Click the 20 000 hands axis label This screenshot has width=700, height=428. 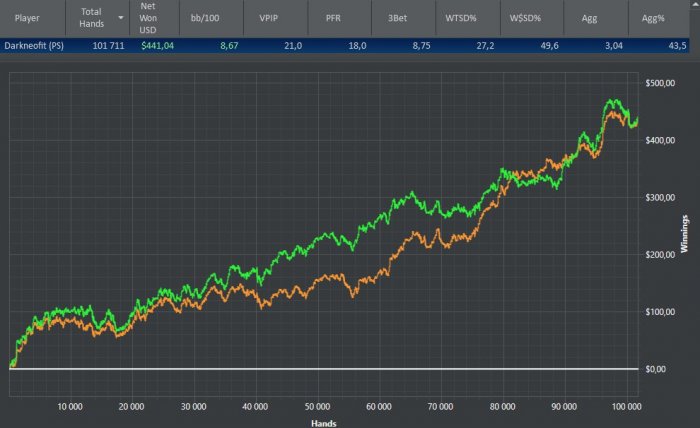131,407
